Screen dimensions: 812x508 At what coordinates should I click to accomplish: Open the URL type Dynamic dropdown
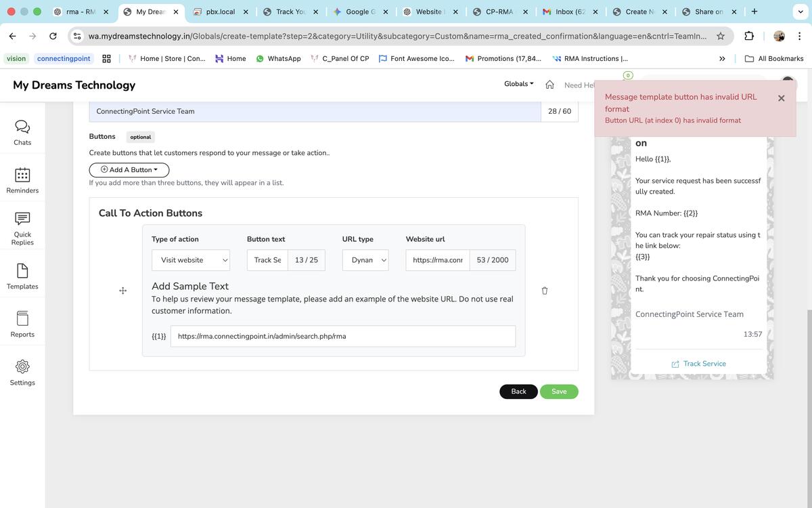(x=365, y=260)
